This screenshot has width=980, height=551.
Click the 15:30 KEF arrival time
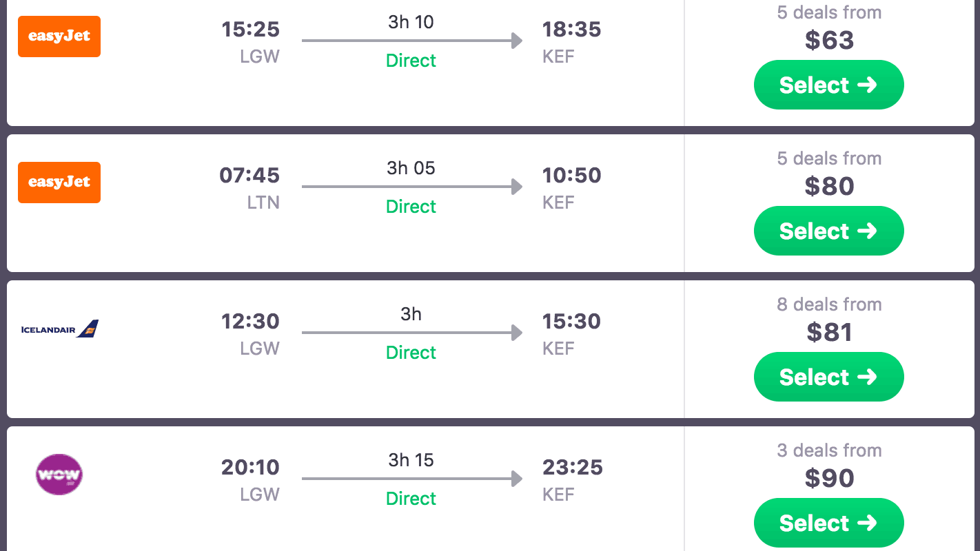[571, 322]
